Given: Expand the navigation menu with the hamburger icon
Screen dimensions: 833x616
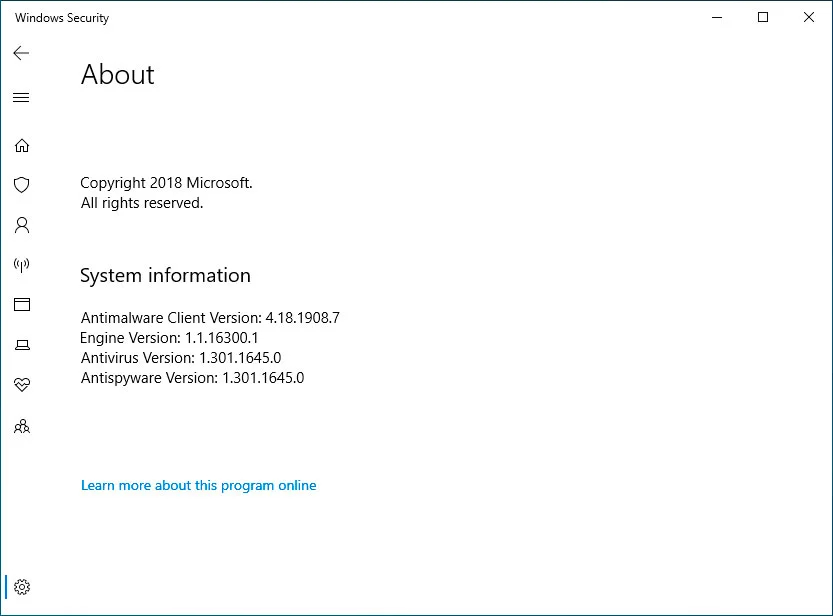Looking at the screenshot, I should point(21,97).
